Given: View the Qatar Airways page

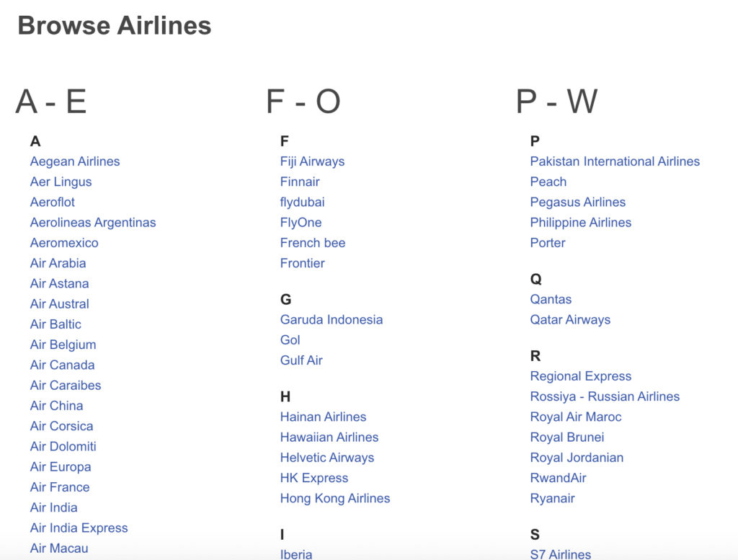Looking at the screenshot, I should tap(570, 319).
